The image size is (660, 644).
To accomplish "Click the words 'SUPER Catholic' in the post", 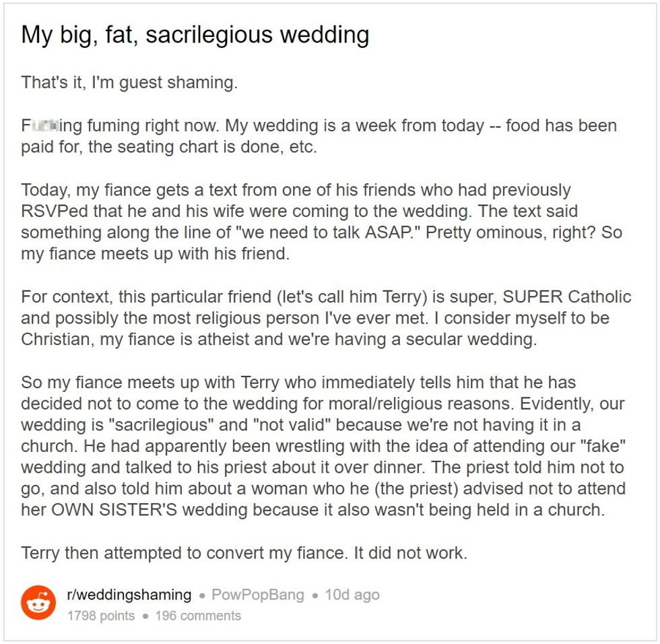I will click(x=566, y=297).
